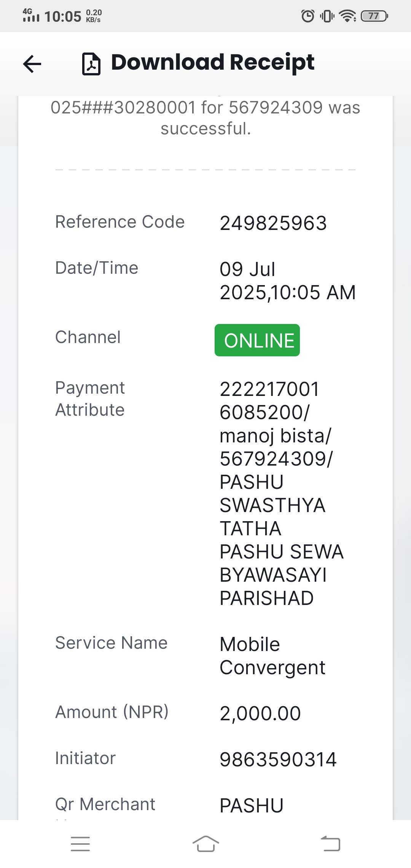Tap the Qr Merchant label
411x868 pixels.
pos(105,804)
